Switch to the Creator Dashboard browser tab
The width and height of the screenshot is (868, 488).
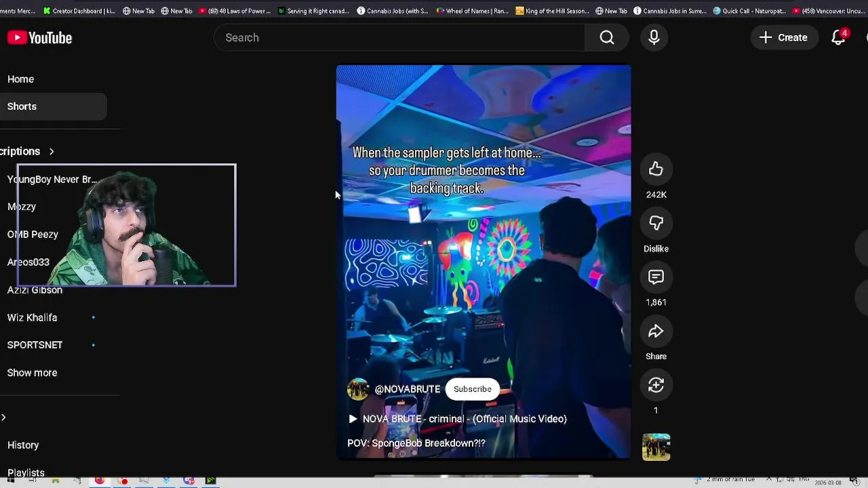tap(78, 11)
